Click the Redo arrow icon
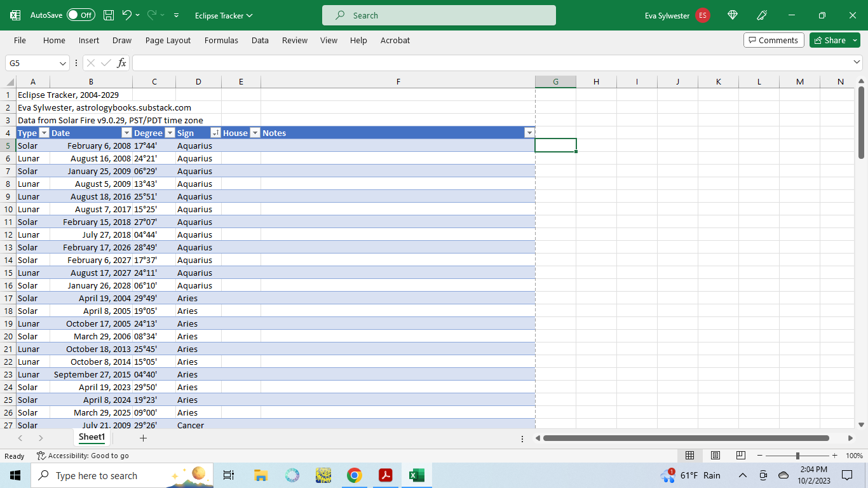 [x=152, y=15]
